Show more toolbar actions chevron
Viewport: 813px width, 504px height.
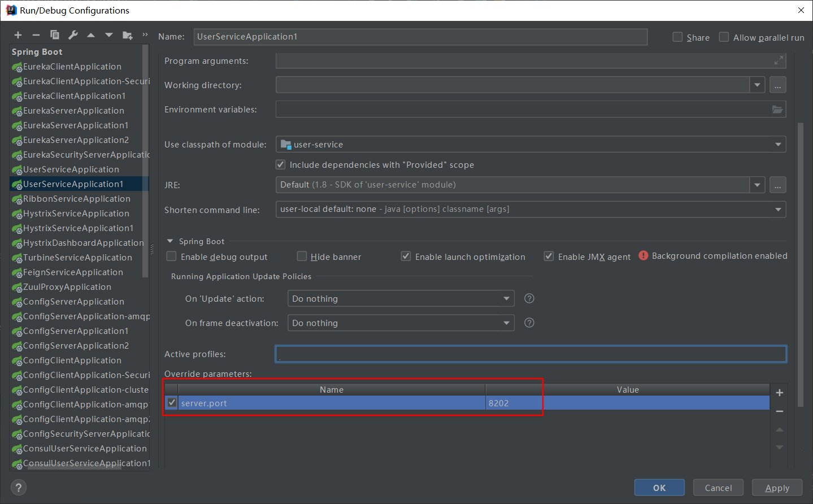pos(145,34)
